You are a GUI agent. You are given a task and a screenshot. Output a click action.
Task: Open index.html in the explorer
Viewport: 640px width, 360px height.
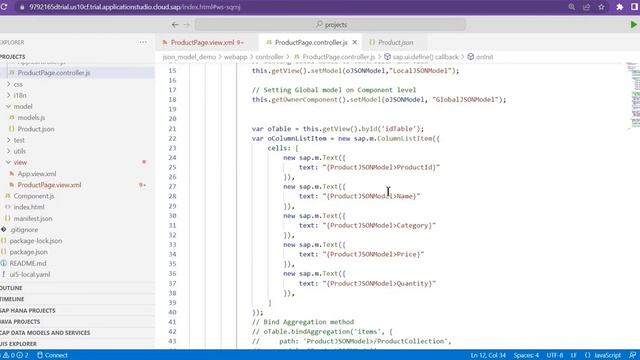[29, 207]
